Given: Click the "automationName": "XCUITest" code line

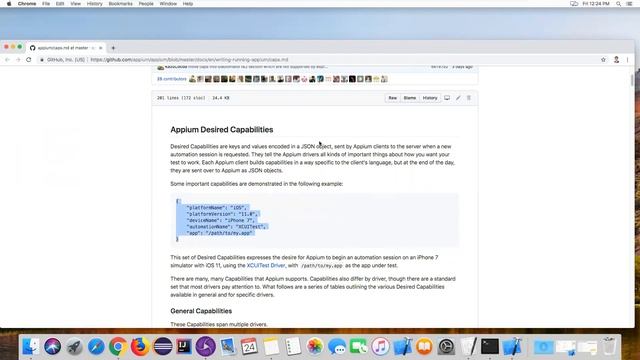Looking at the screenshot, I should pos(227,227).
